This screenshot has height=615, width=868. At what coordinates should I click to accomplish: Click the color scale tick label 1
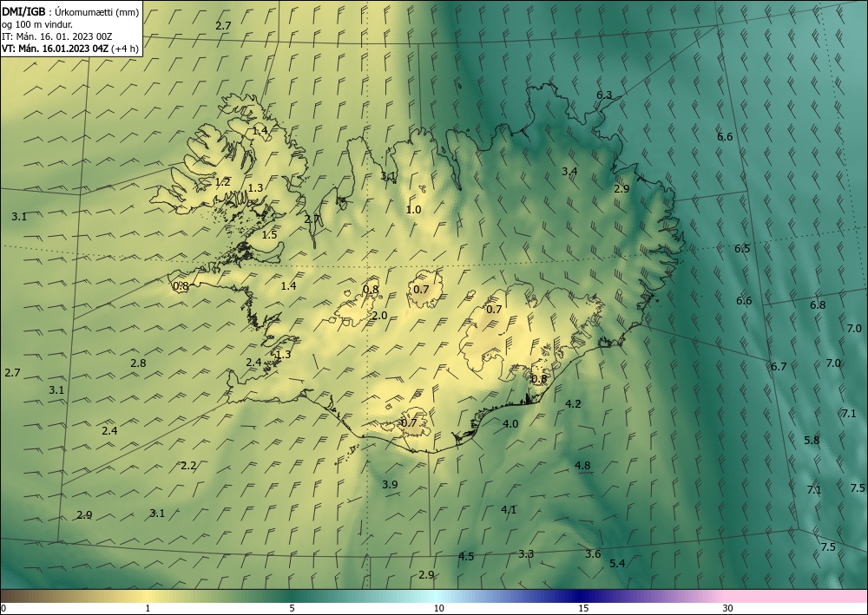pos(148,609)
